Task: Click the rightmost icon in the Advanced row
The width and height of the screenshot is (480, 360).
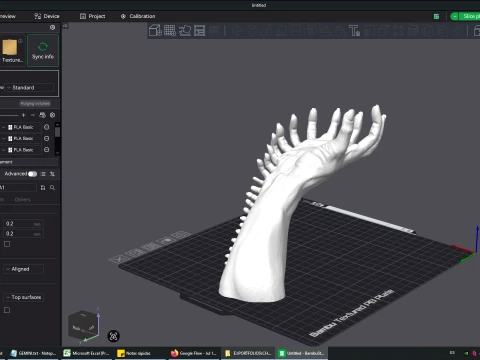Action: pos(52,174)
